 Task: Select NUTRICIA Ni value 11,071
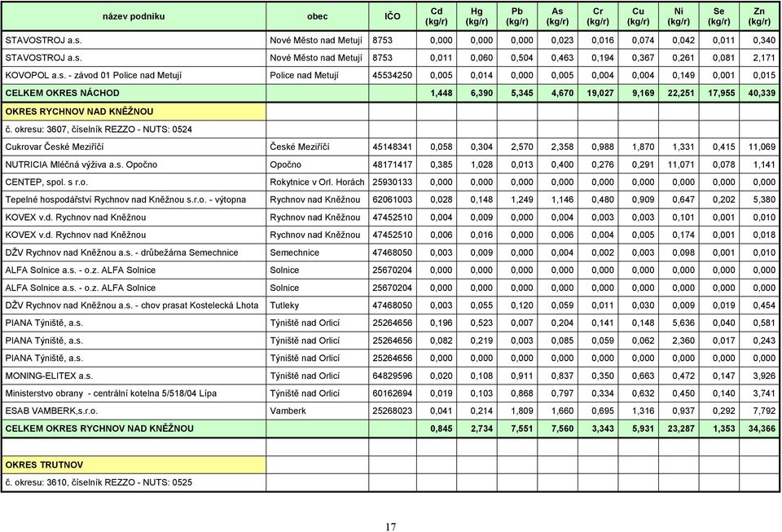pos(681,165)
